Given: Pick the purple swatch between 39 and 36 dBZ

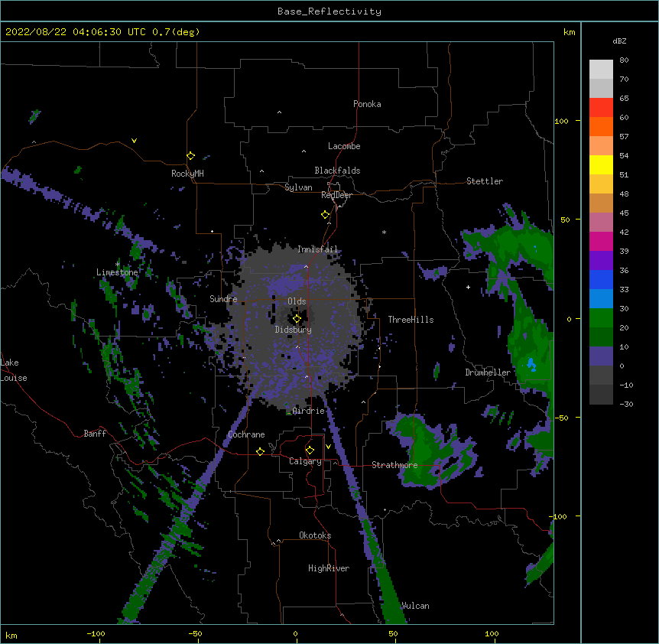Looking at the screenshot, I should (x=601, y=260).
